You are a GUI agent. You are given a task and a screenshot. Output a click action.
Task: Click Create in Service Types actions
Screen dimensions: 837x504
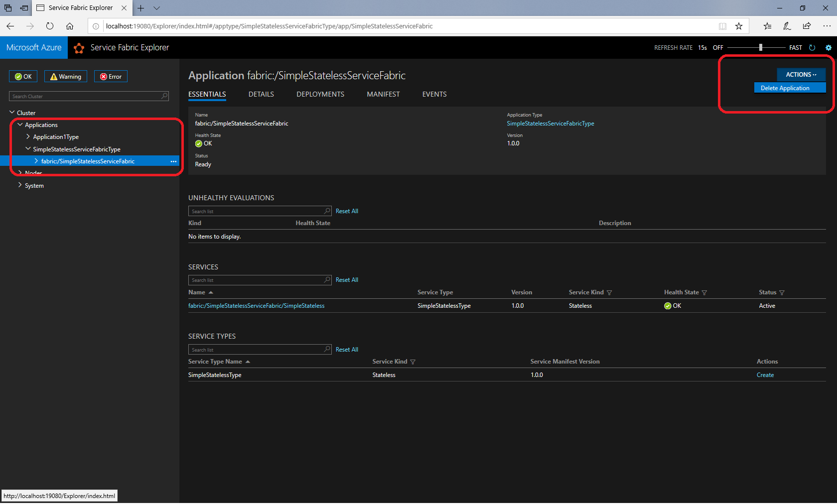(x=765, y=375)
